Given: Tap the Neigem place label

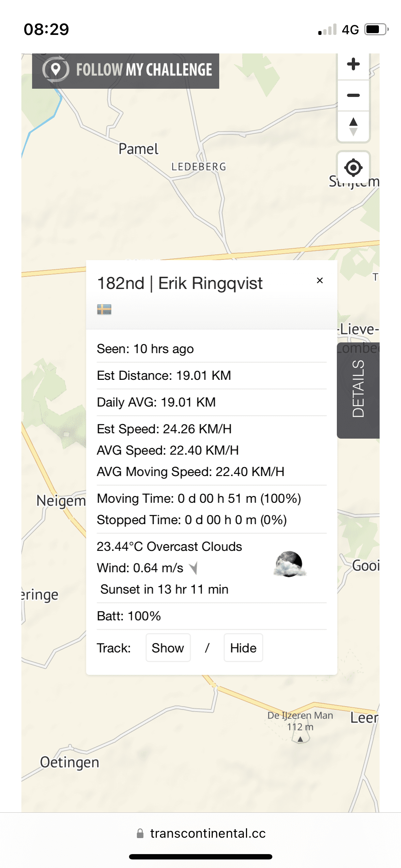Looking at the screenshot, I should point(61,501).
